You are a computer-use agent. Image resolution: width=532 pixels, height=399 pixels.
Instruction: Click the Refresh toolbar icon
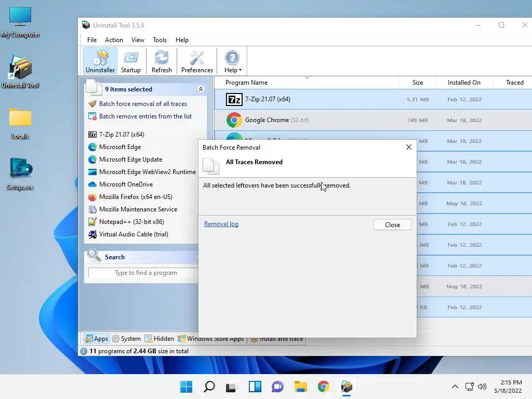pos(162,61)
